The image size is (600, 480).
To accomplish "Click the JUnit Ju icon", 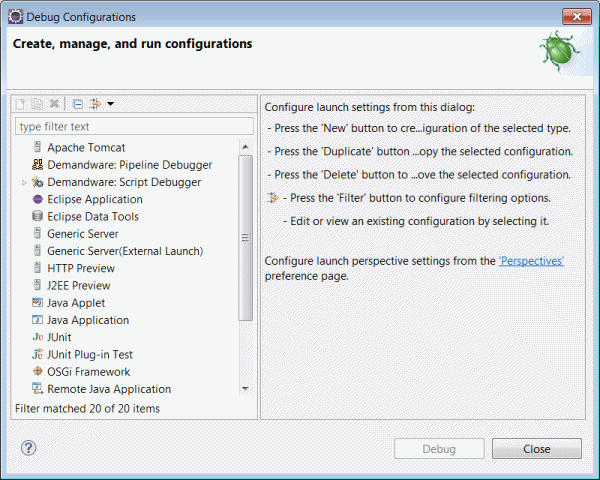I will tap(38, 337).
